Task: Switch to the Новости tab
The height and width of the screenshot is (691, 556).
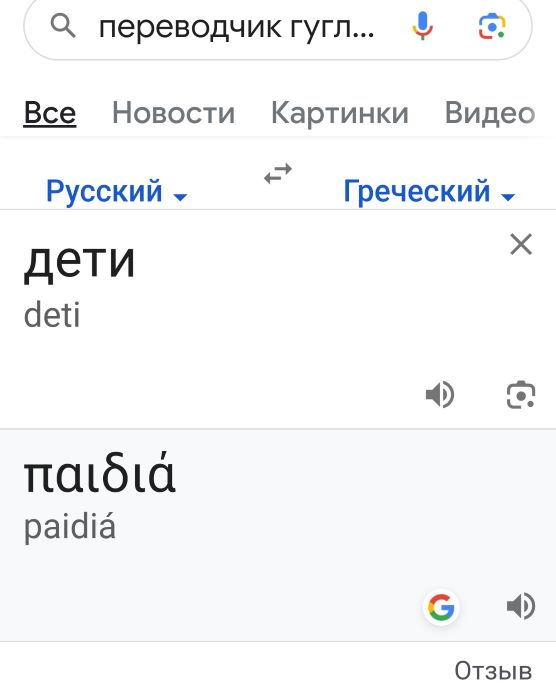Action: point(174,113)
